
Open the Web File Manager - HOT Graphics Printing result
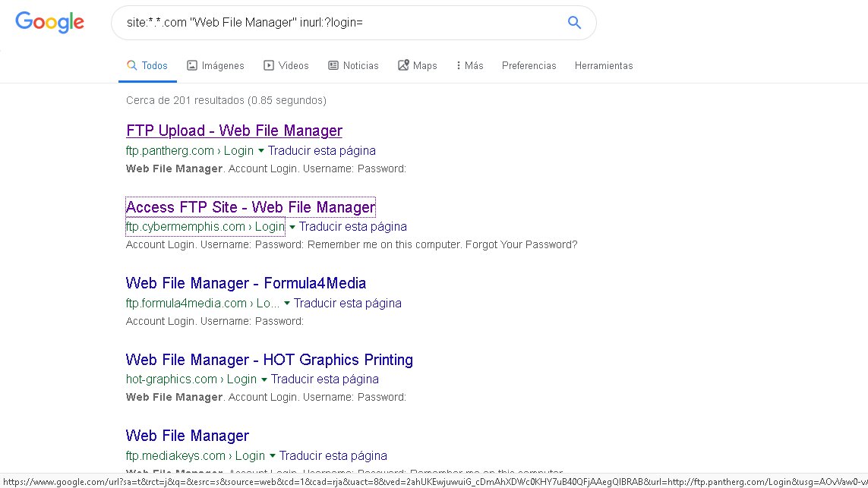point(269,360)
